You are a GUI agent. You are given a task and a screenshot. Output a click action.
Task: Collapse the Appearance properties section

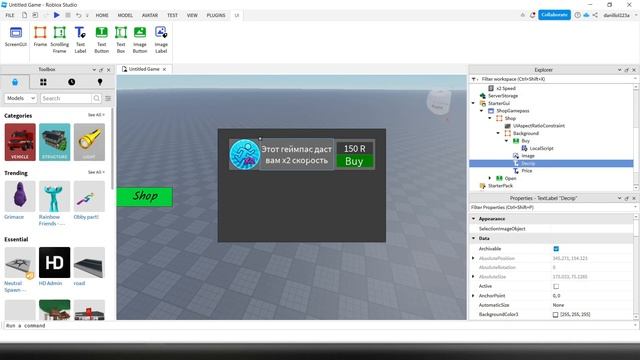click(473, 219)
